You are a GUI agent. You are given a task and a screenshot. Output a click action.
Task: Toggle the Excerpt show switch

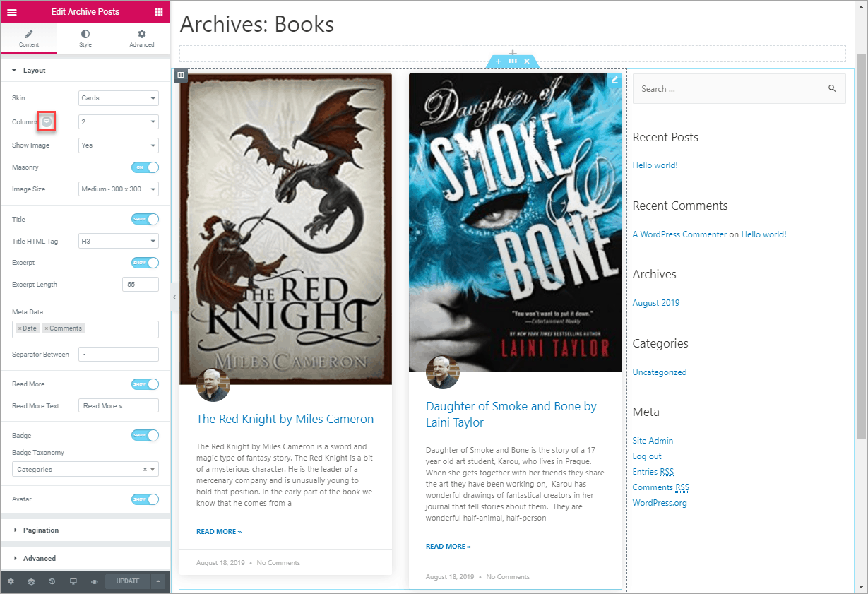145,263
